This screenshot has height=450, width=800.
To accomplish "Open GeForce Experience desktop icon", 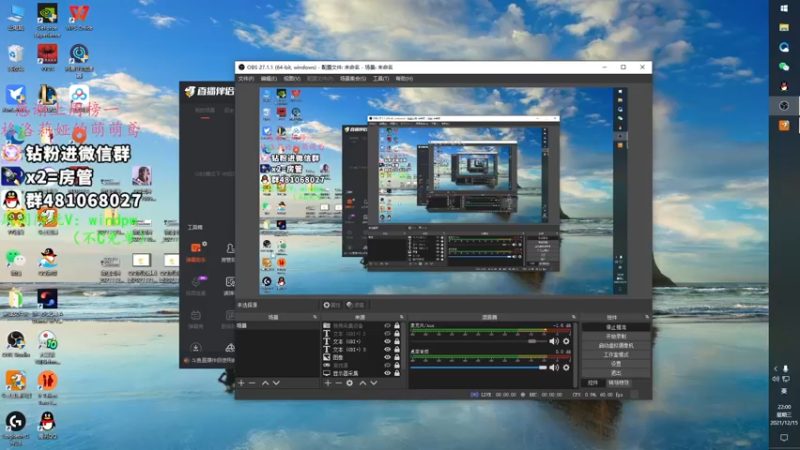I will pos(47,20).
